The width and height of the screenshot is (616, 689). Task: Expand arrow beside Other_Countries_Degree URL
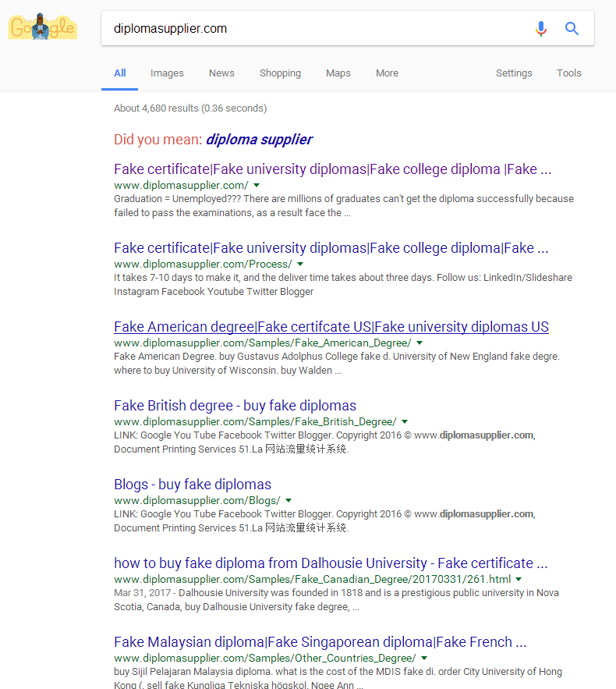tap(424, 659)
